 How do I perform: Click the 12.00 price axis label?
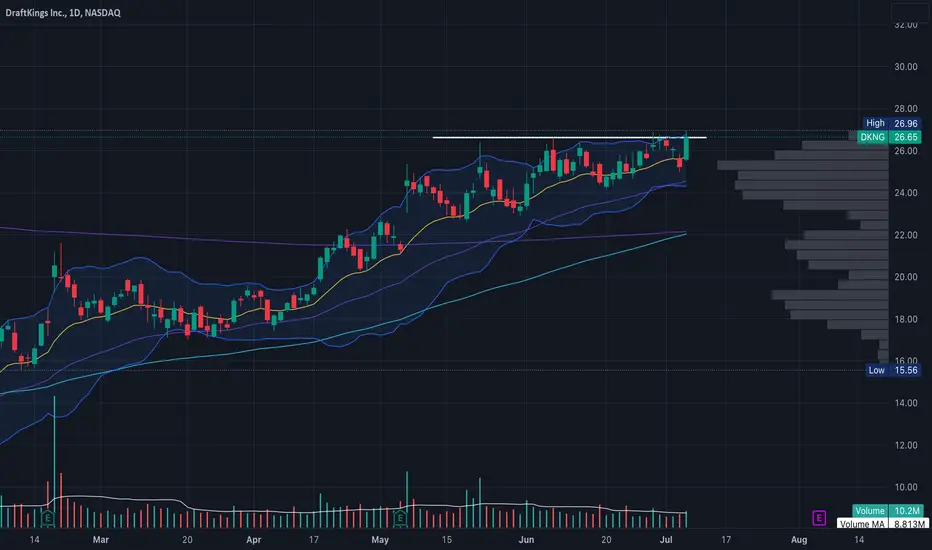click(906, 445)
